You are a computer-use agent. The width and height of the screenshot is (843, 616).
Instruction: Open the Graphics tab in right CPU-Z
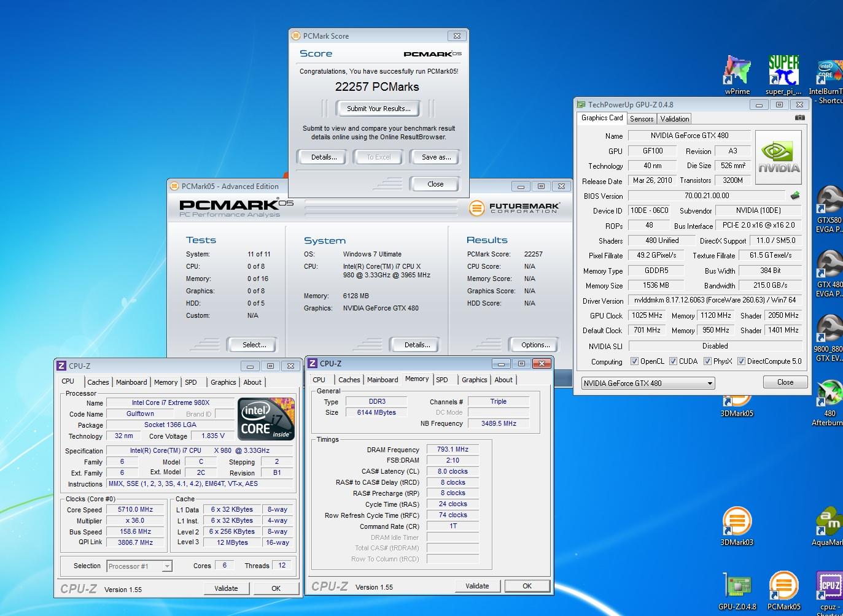475,380
